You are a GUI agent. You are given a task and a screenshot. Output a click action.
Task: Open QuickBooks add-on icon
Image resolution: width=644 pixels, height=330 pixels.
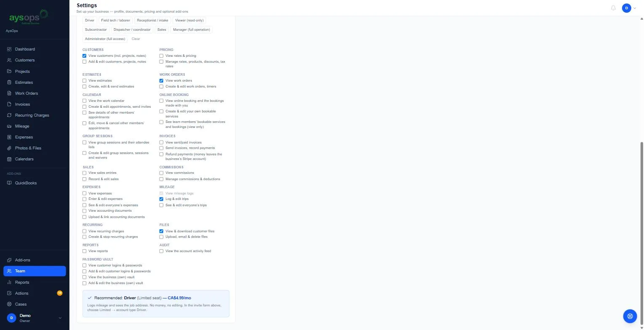tap(9, 183)
